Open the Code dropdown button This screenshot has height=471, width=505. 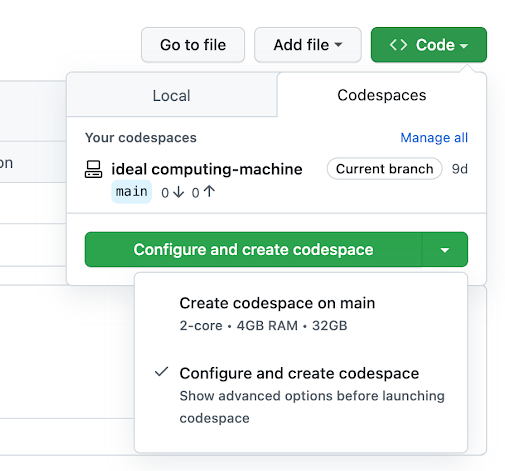[429, 45]
